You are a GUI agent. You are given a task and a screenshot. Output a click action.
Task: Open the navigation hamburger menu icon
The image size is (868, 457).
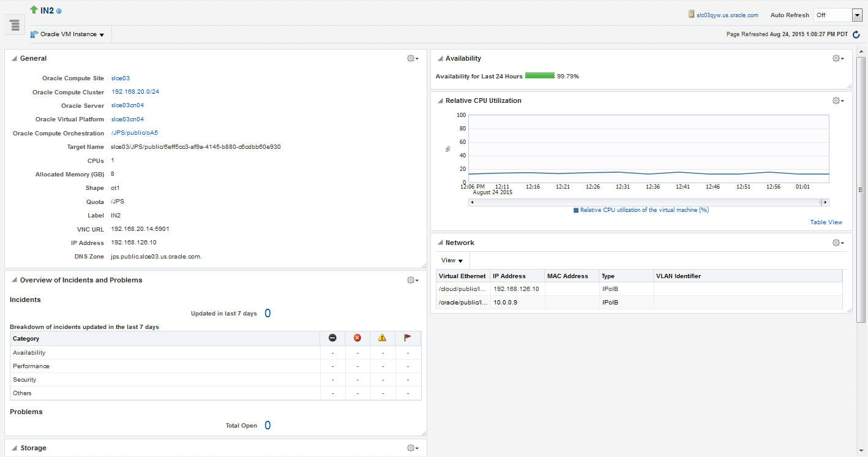tap(15, 25)
